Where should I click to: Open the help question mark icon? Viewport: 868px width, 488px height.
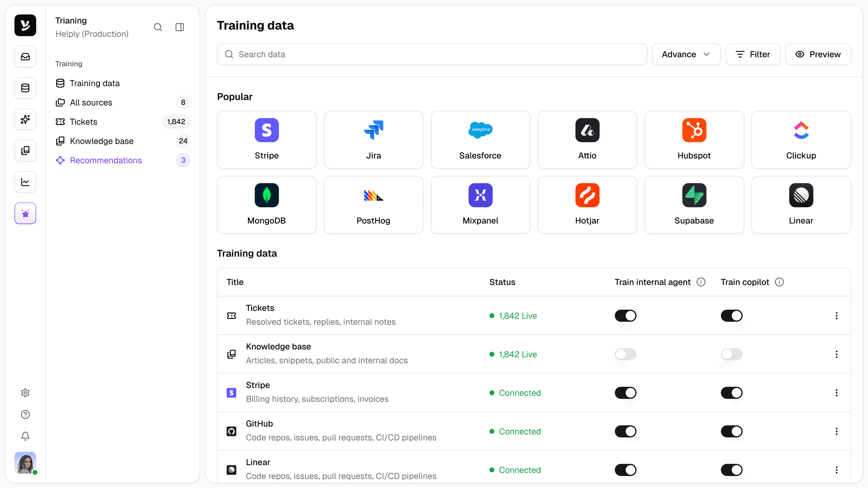coord(25,414)
